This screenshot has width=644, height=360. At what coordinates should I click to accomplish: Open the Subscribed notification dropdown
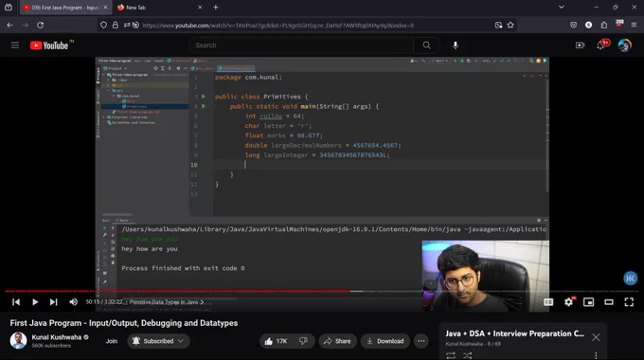coord(158,341)
